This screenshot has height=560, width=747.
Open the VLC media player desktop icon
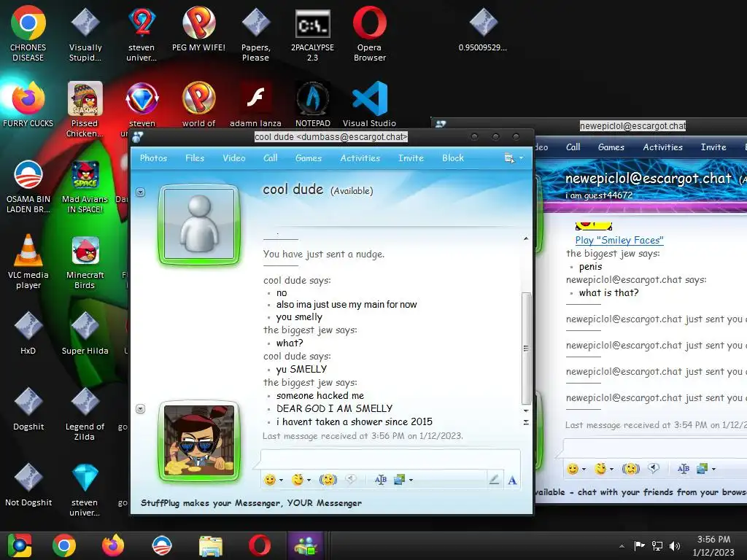click(x=28, y=261)
